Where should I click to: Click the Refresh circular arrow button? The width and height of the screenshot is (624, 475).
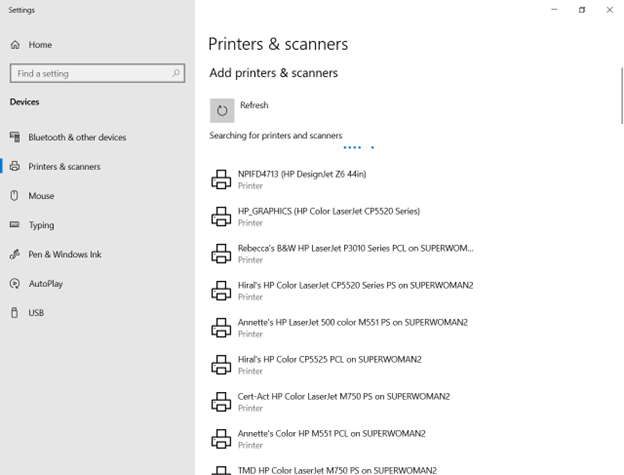click(x=222, y=111)
